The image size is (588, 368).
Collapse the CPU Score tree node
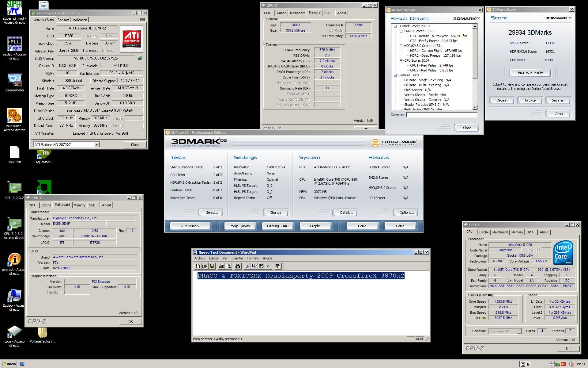[x=401, y=60]
